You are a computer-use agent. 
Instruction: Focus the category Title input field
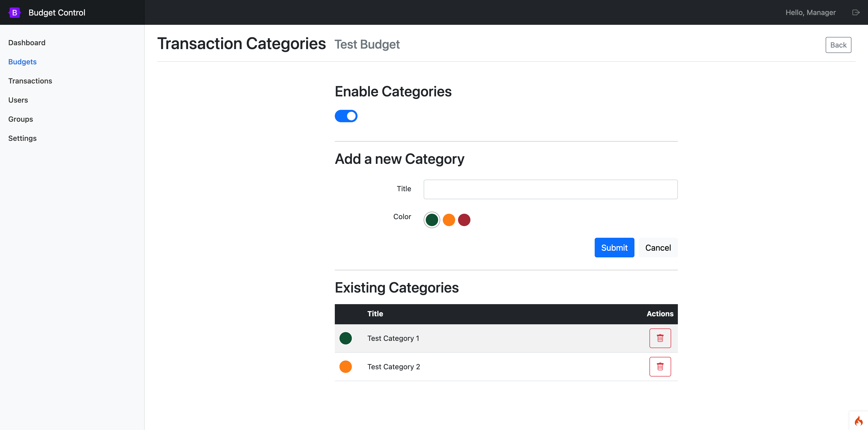pos(550,189)
